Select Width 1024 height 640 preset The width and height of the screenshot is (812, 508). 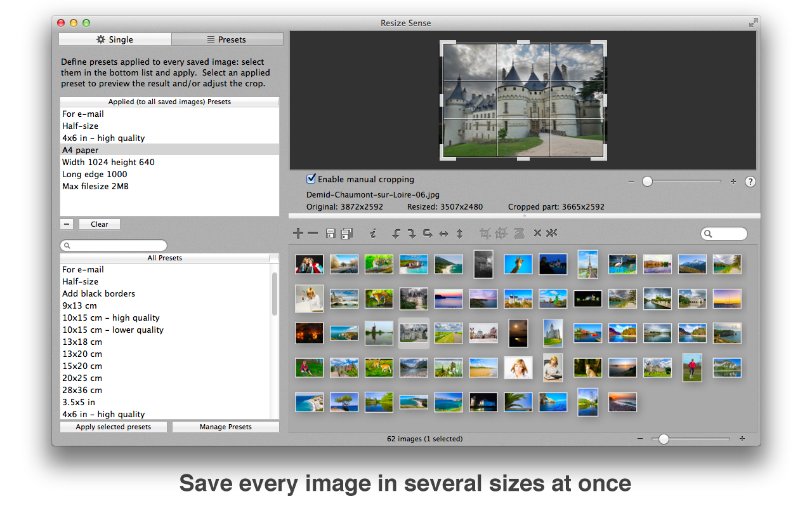tap(169, 162)
